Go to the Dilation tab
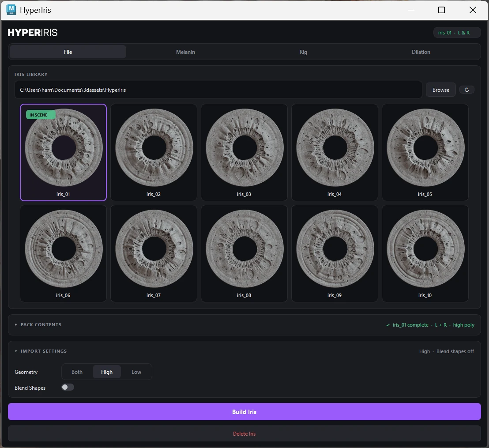 point(421,52)
